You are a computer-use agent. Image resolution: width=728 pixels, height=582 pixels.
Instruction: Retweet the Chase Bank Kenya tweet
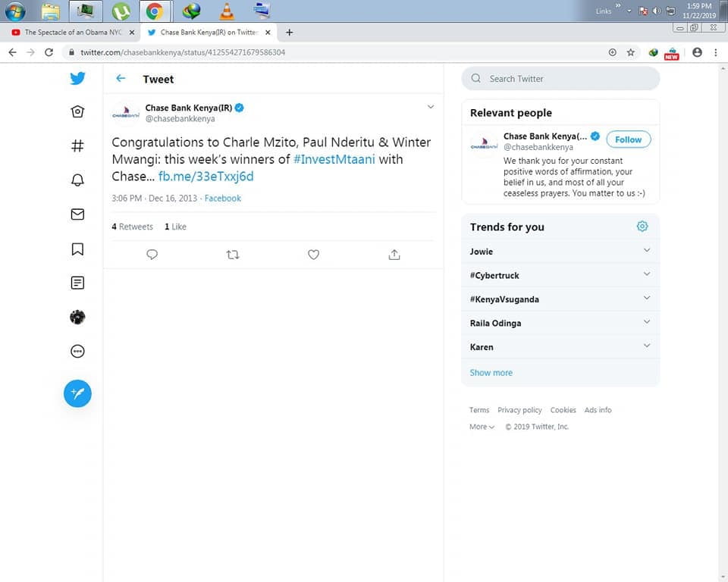coord(233,255)
